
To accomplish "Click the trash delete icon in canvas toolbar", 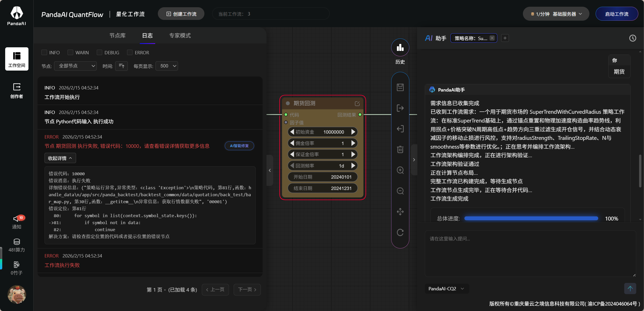I will click(x=400, y=149).
